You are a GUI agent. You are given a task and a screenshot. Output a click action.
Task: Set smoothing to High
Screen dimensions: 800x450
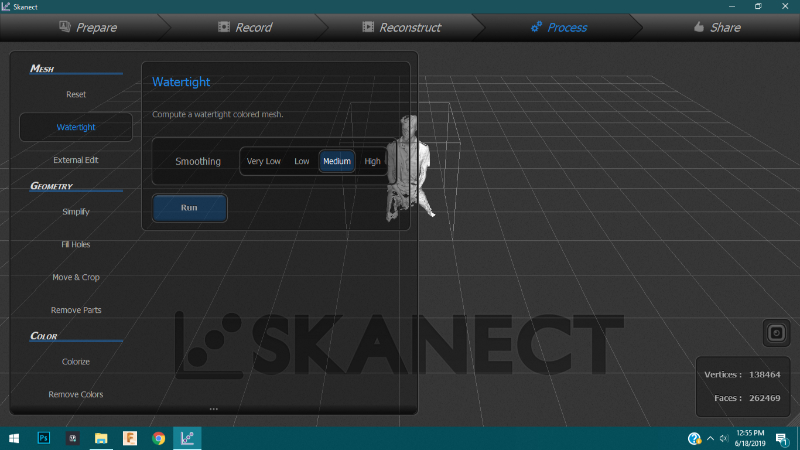372,161
